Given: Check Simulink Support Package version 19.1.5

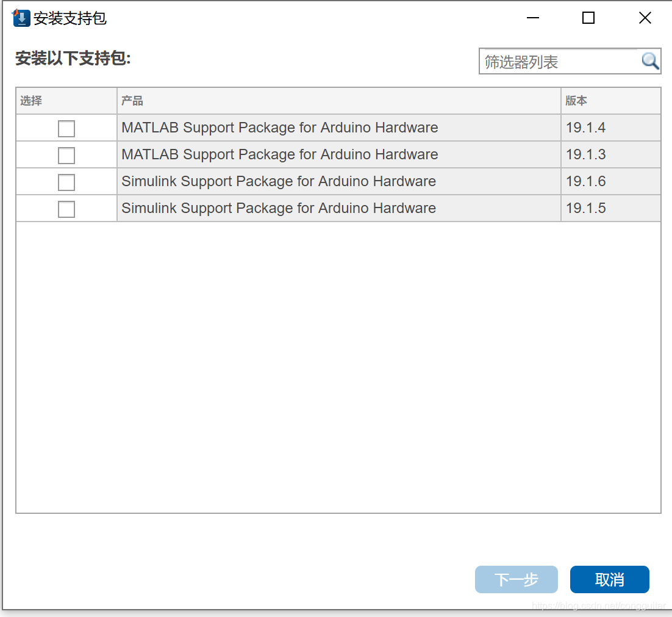Looking at the screenshot, I should (x=66, y=209).
